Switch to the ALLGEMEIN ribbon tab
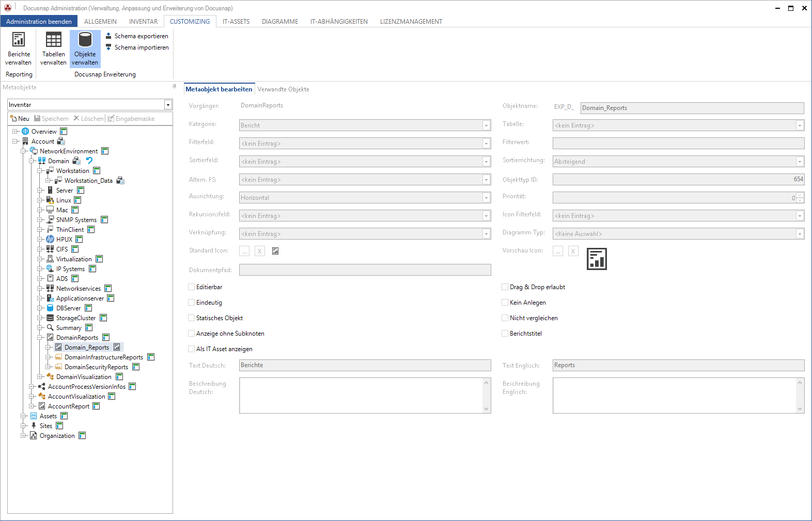The image size is (812, 521). (x=100, y=22)
